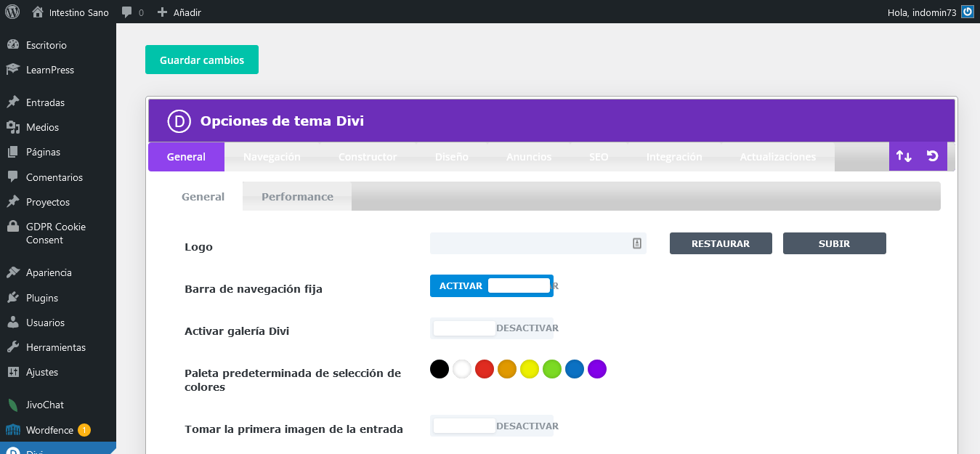Select the General sub-tab
980x454 pixels.
[x=203, y=196]
